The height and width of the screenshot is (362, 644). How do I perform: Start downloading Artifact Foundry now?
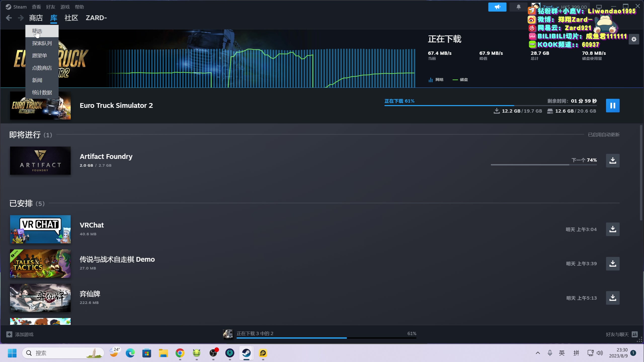click(613, 160)
